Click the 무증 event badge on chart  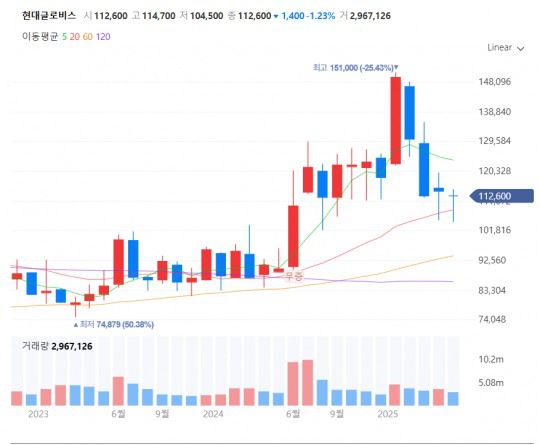click(x=294, y=276)
